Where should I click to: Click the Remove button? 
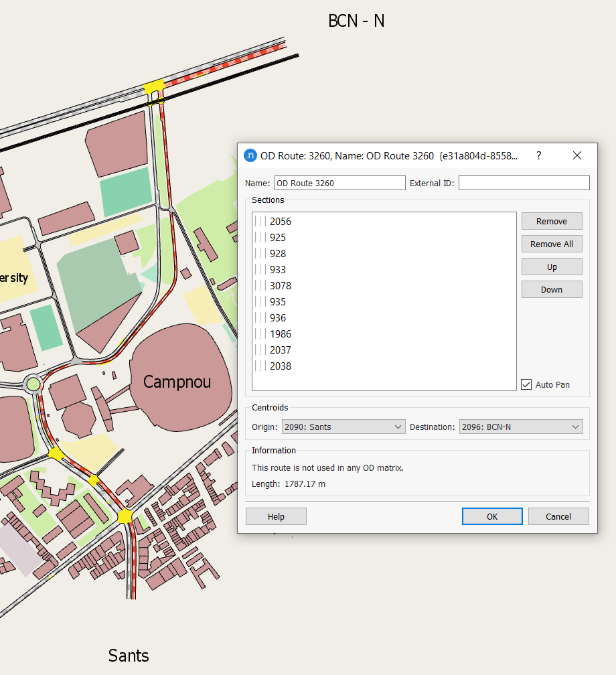(552, 221)
